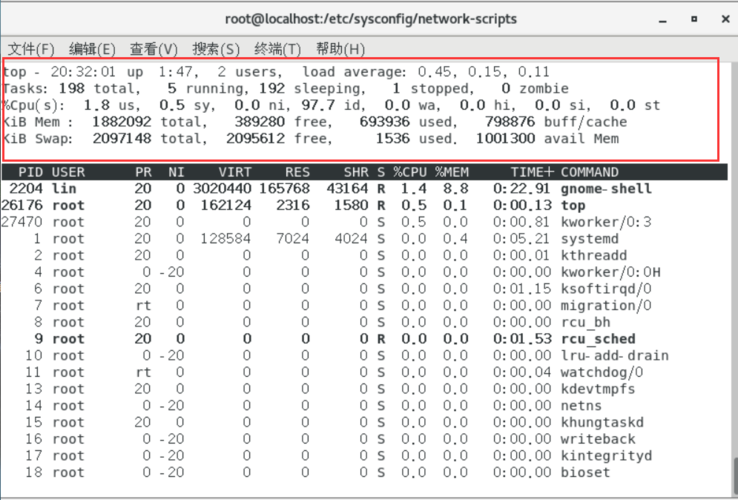Open the 查看(V) menu

[x=154, y=49]
